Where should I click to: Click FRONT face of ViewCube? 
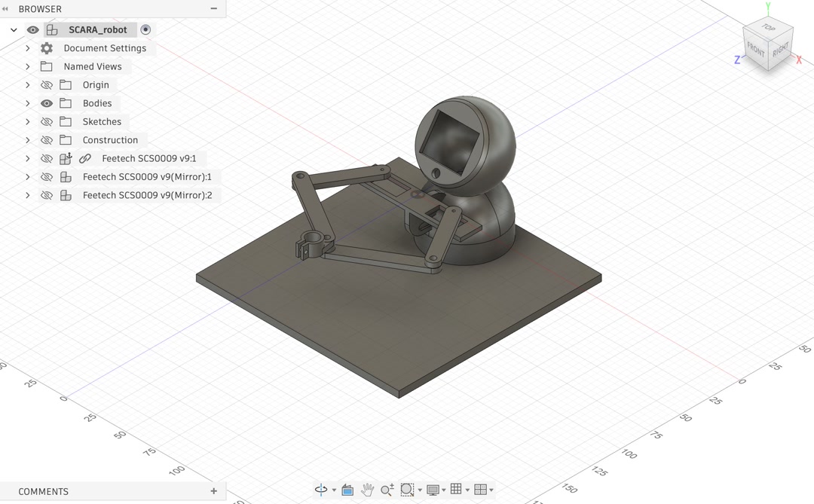[x=755, y=50]
